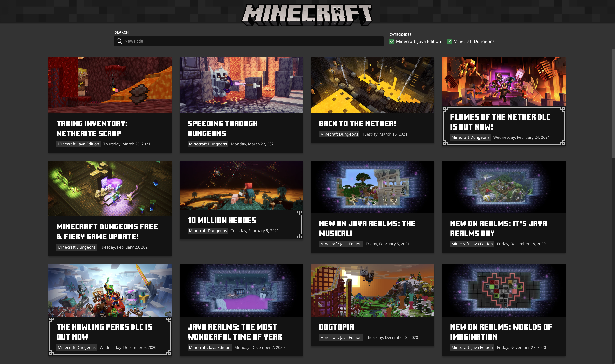Open The Howling Peaks DLC artwork

110,290
